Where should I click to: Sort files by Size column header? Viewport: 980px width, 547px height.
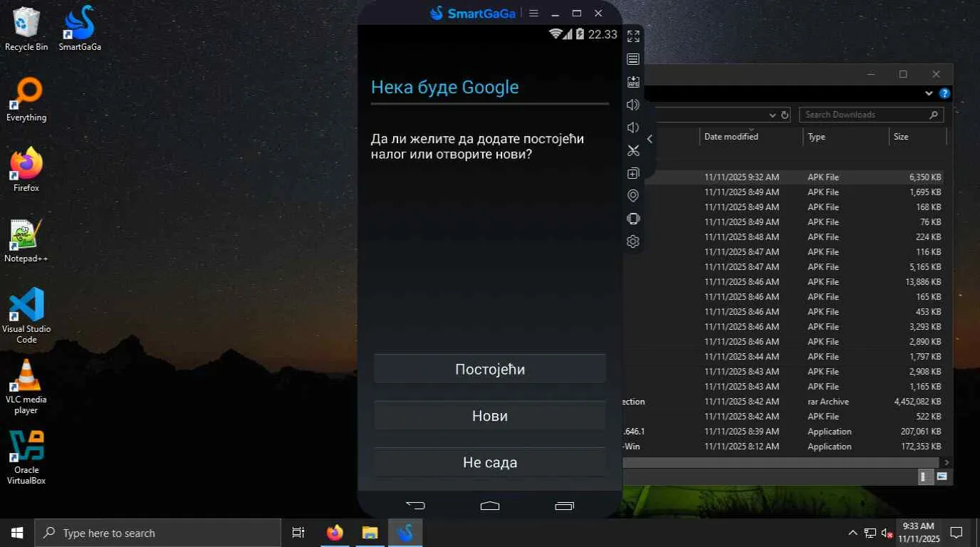point(918,136)
